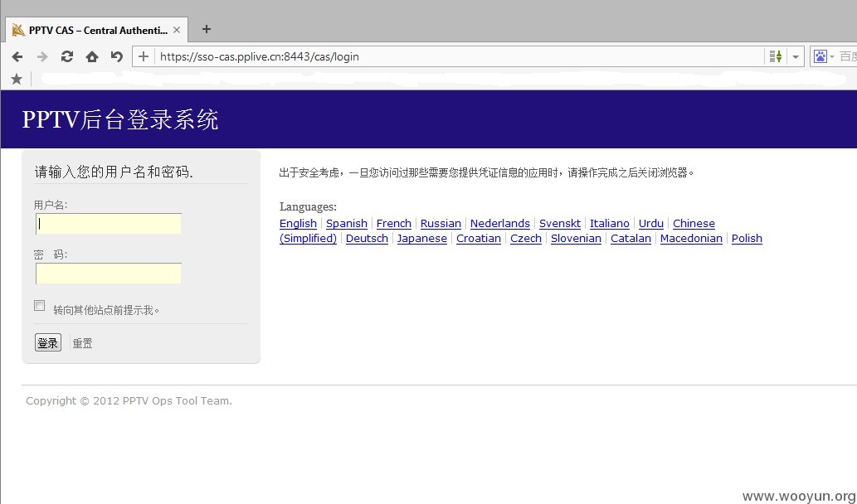Screen dimensions: 857x504
Task: Close the PPTV CAS tab
Action: [177, 30]
